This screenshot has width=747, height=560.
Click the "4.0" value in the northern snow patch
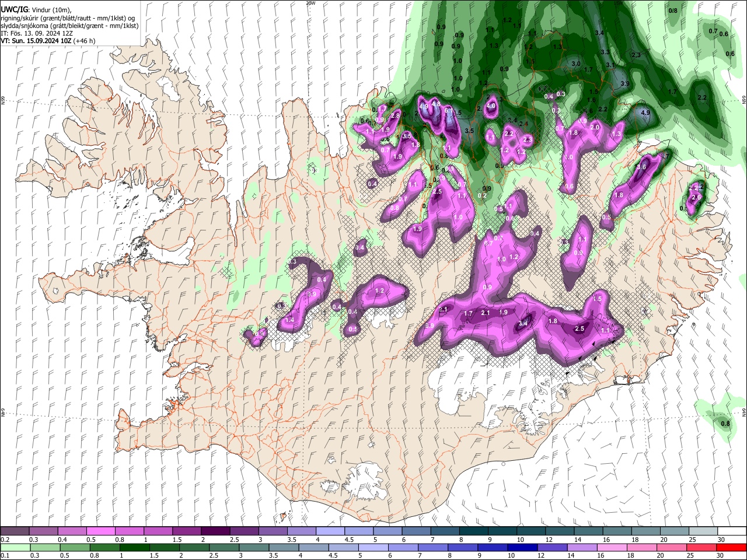click(491, 106)
